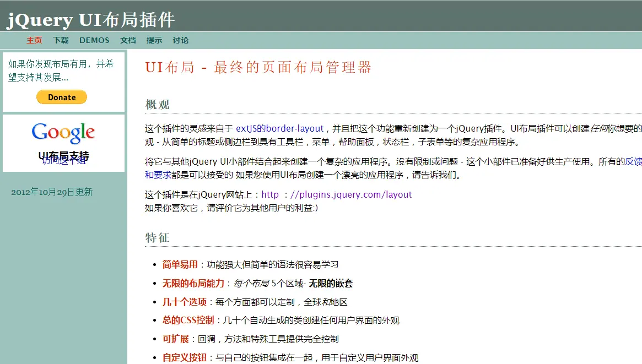Follow the extJS的border-layout link
642x364 pixels.
[x=279, y=128]
